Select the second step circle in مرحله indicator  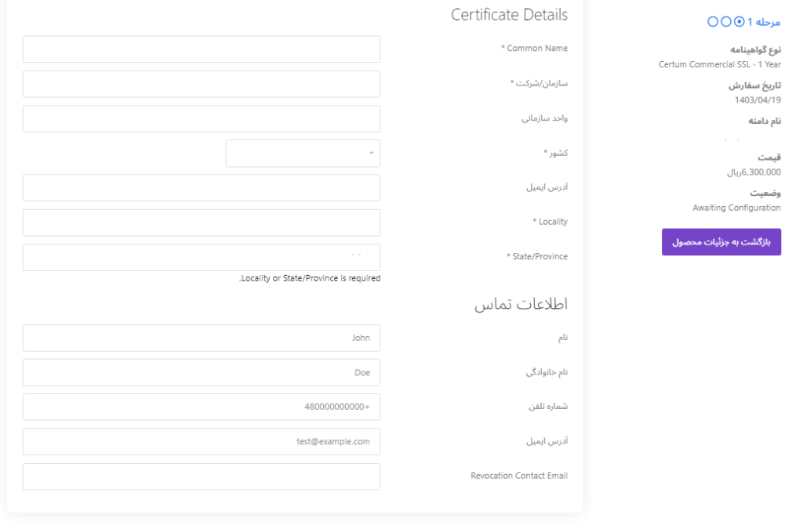pos(725,23)
